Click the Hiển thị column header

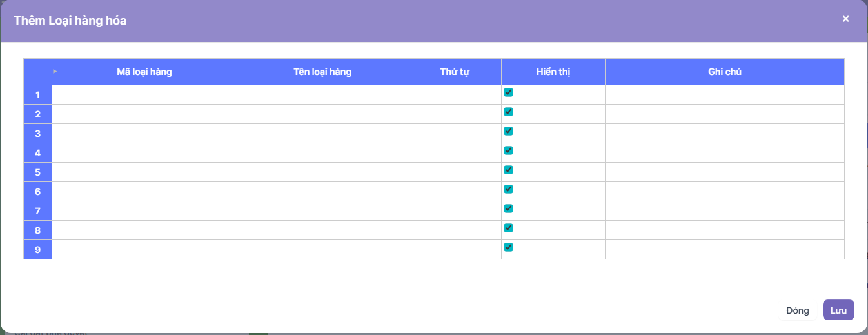click(x=553, y=72)
